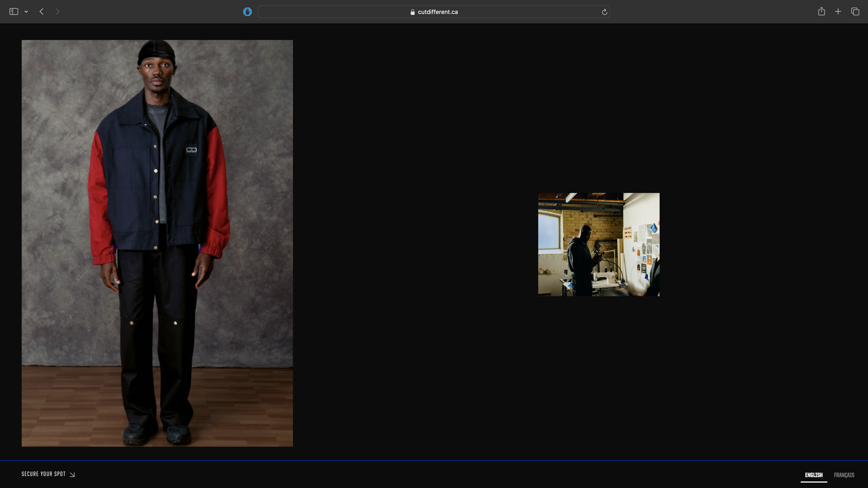The width and height of the screenshot is (868, 488).
Task: Click the blue divider line above the footer
Action: click(x=434, y=460)
